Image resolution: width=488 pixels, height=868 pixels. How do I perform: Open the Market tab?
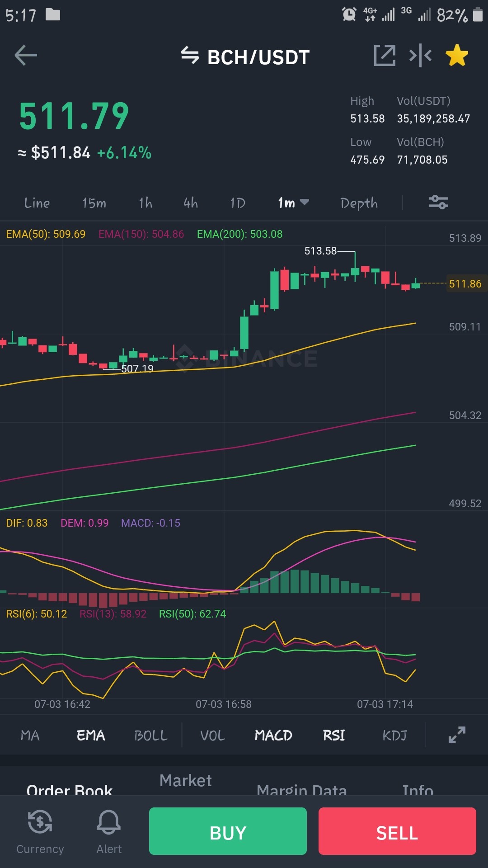(x=185, y=780)
